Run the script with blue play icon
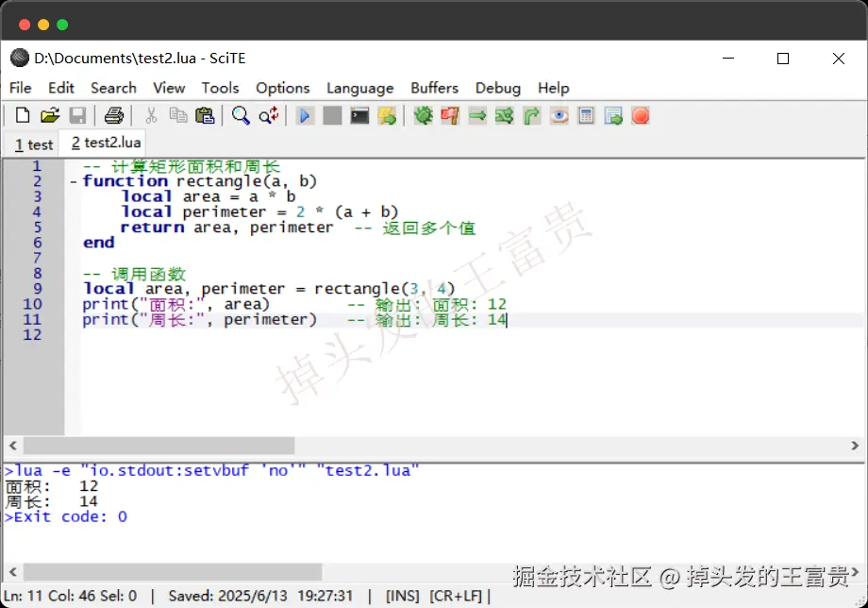 (304, 115)
